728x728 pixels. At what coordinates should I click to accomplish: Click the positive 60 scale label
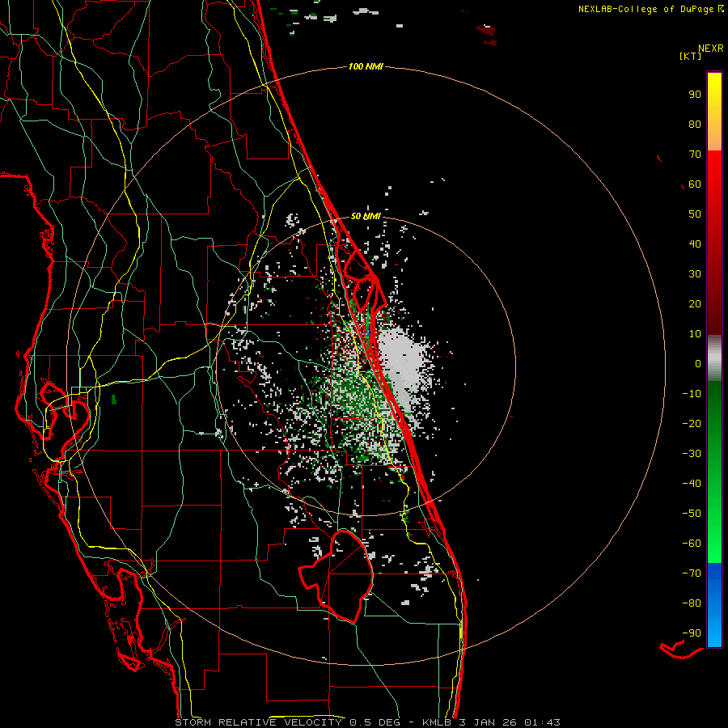695,184
